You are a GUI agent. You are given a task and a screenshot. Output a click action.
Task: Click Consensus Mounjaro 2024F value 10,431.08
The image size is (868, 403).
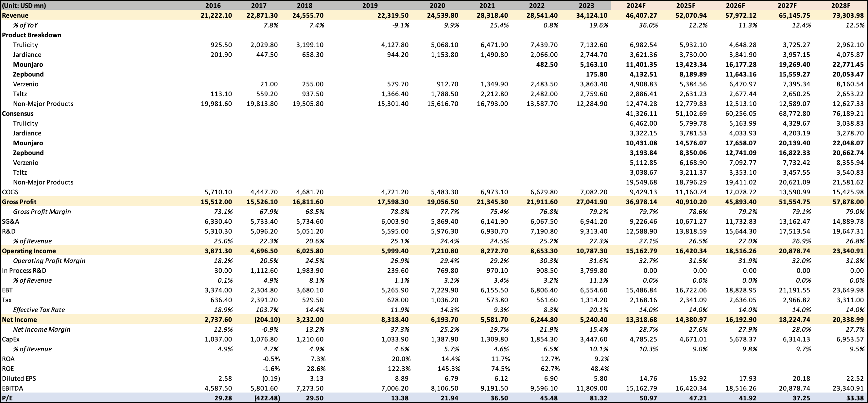[x=641, y=143]
